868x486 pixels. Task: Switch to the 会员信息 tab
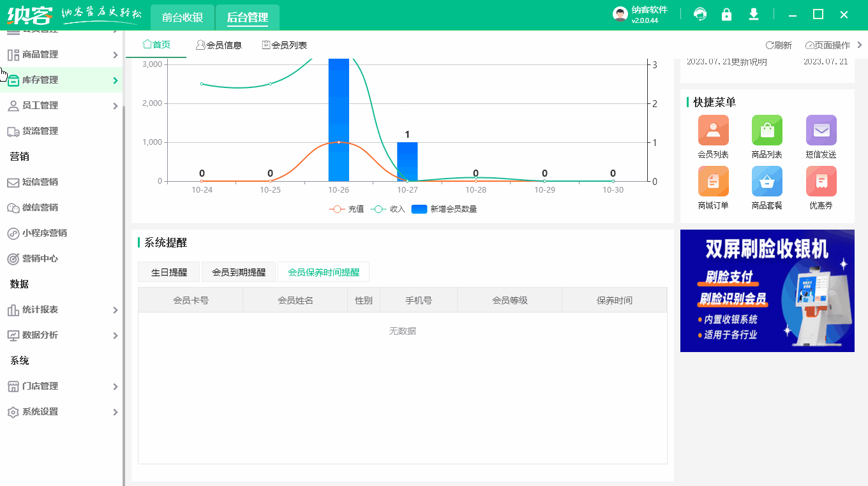tap(220, 45)
